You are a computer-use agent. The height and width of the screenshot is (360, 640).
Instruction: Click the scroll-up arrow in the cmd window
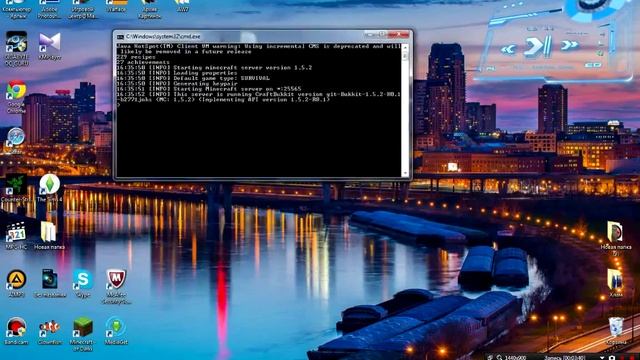click(x=405, y=47)
